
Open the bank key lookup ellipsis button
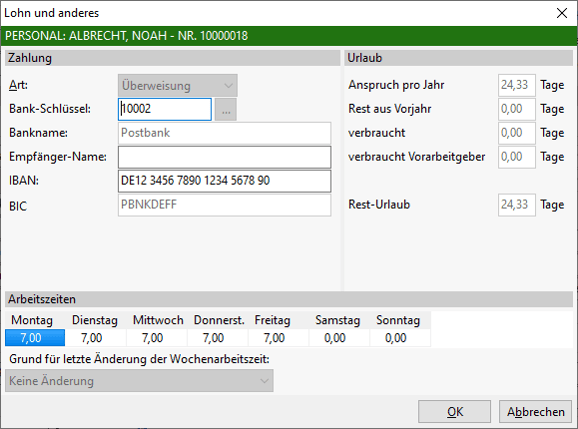click(226, 109)
